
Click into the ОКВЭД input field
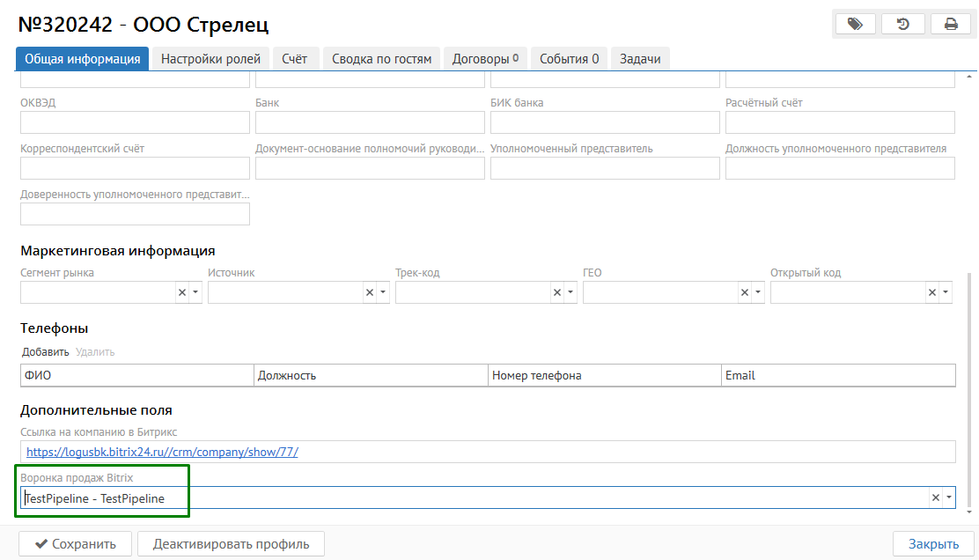click(135, 122)
